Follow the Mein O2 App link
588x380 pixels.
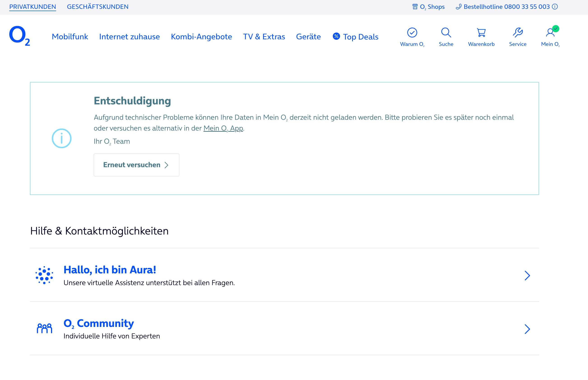(223, 128)
